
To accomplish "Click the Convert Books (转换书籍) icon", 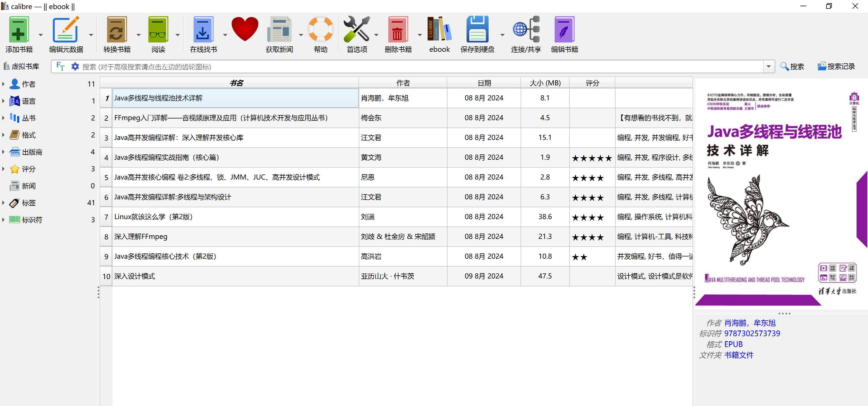I will pyautogui.click(x=117, y=30).
